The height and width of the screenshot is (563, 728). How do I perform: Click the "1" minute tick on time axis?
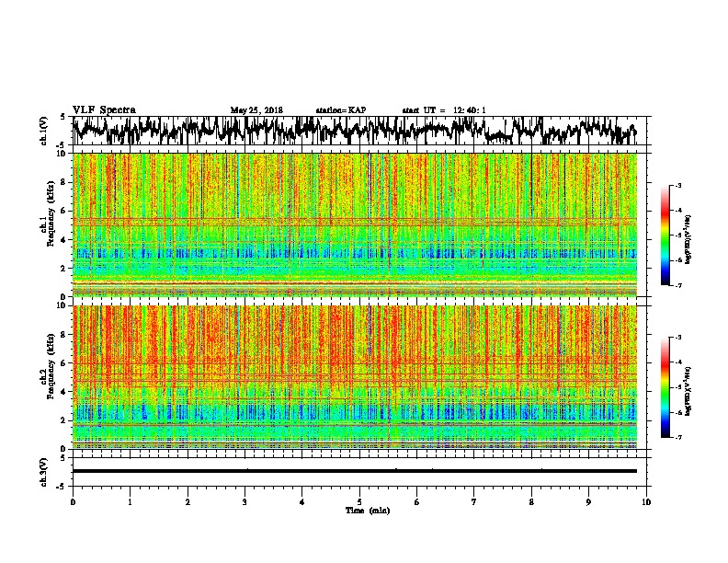[x=130, y=502]
